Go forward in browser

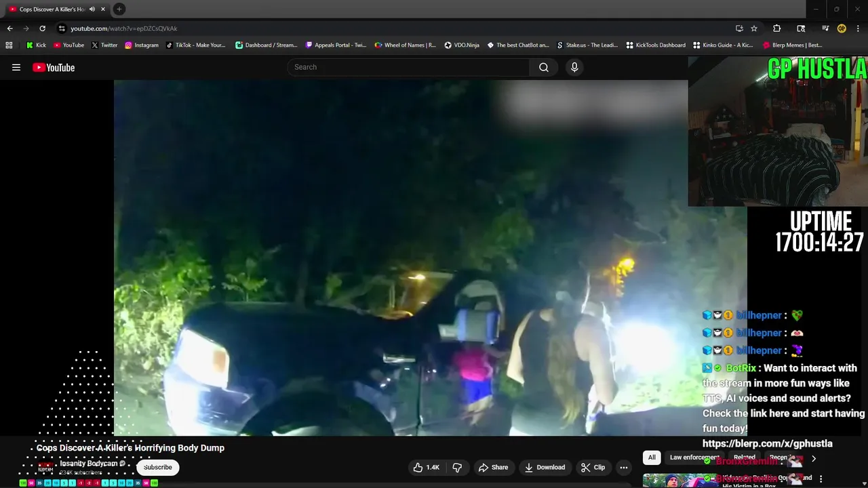pos(26,28)
